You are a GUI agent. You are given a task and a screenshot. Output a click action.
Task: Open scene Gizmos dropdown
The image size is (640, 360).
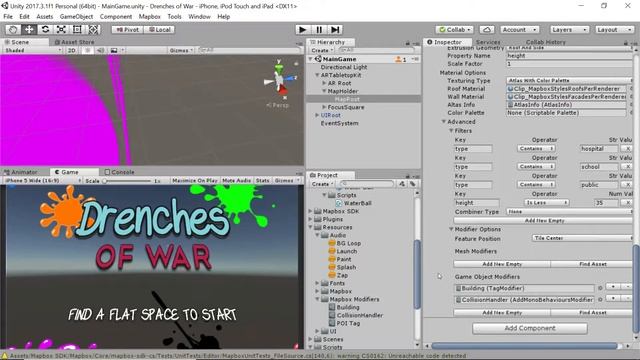tap(181, 50)
